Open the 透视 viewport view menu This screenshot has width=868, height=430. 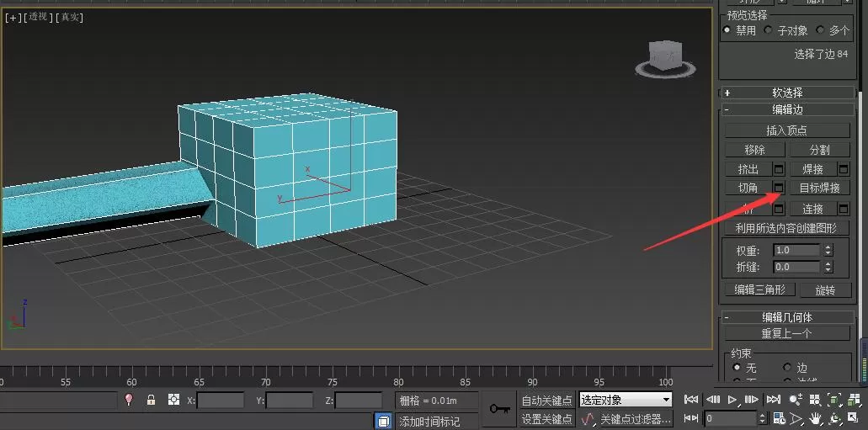[38, 17]
